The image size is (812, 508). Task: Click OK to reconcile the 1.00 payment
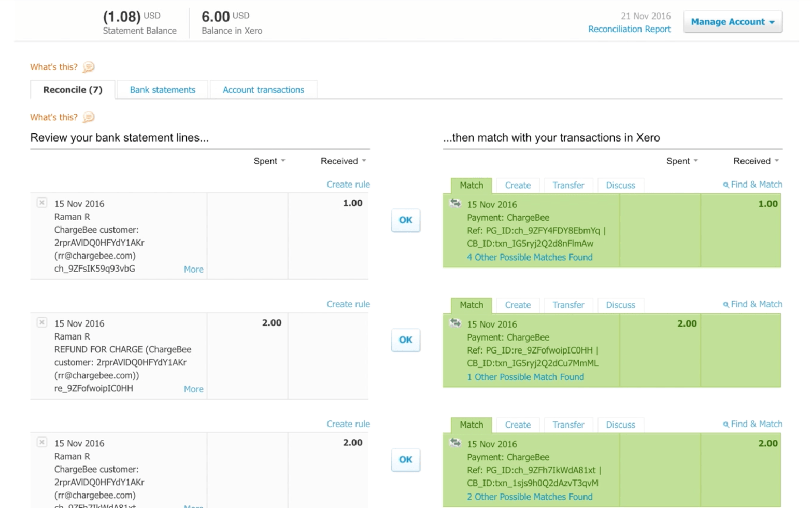[x=405, y=220]
